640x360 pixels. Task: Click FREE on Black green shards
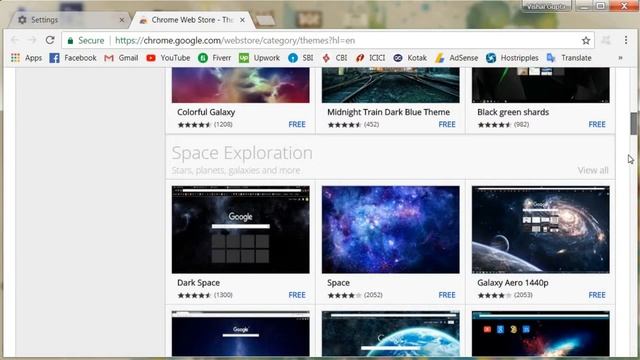click(x=597, y=124)
